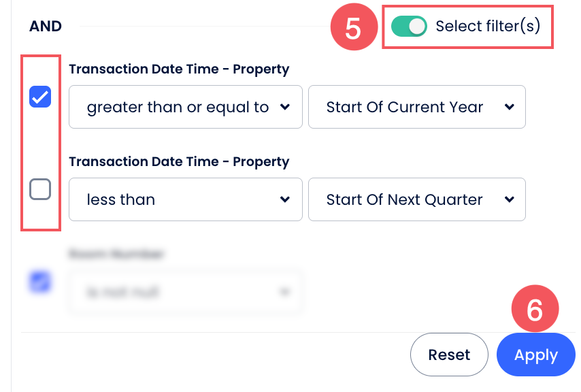Click the Select filter(s) text label
The height and width of the screenshot is (392, 581).
(x=488, y=27)
